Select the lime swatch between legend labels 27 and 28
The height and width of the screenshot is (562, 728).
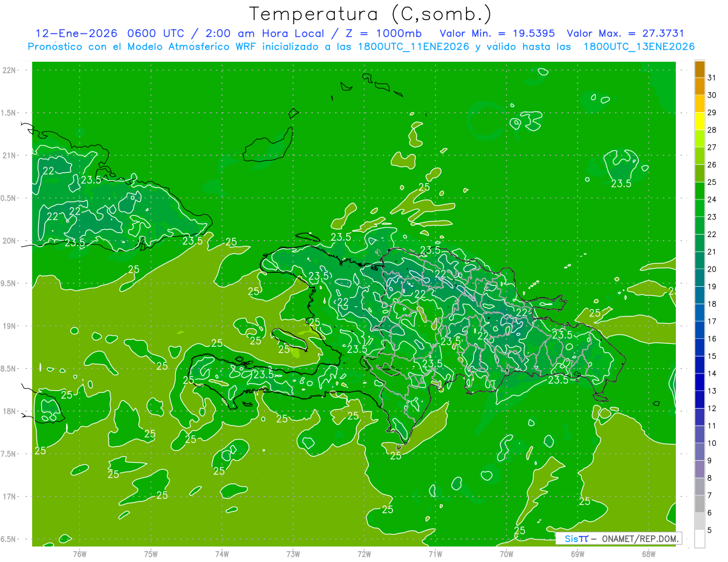(699, 138)
